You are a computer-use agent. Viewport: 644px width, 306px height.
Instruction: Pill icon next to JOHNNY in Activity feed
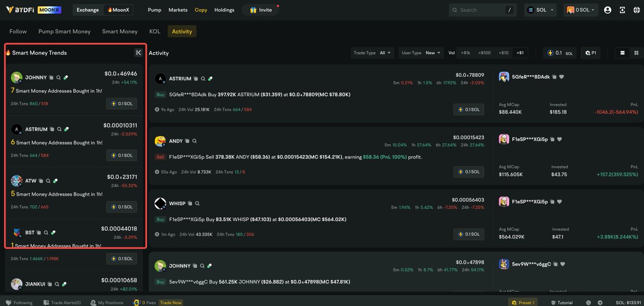pyautogui.click(x=210, y=266)
